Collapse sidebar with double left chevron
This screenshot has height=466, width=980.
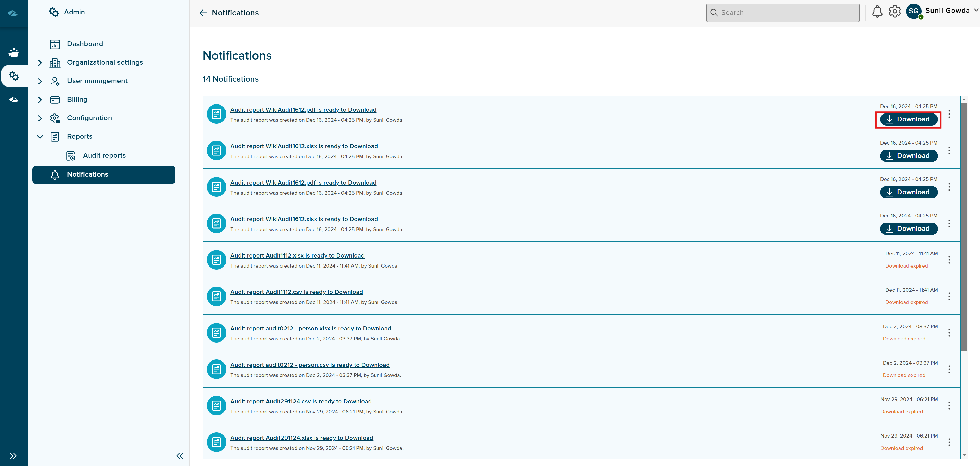coord(180,456)
